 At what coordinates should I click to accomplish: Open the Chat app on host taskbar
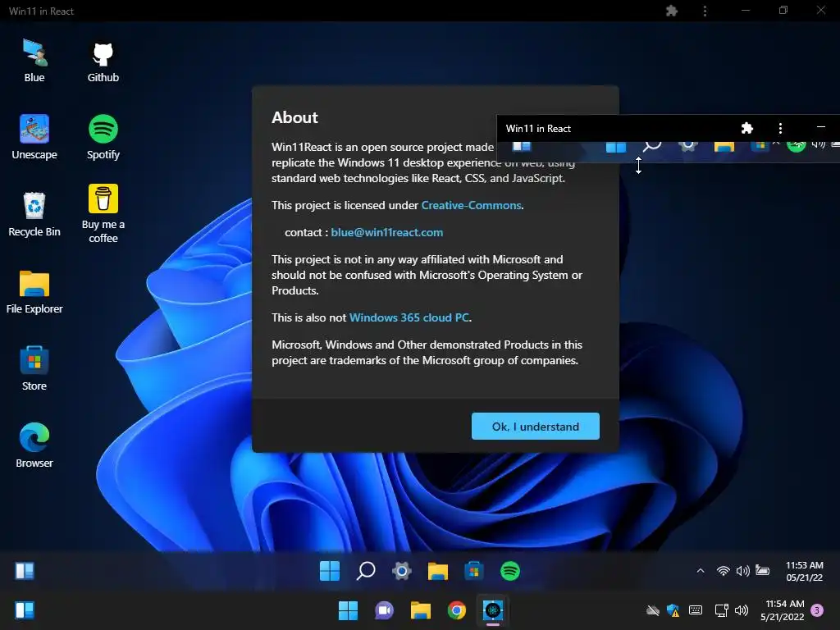point(384,610)
